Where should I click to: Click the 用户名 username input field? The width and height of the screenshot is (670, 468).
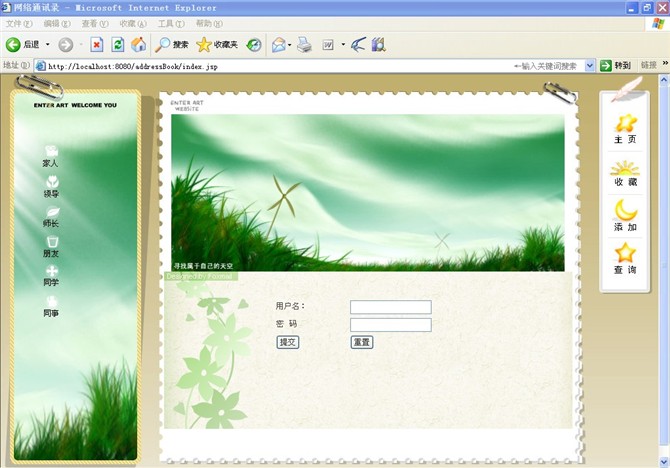[390, 307]
